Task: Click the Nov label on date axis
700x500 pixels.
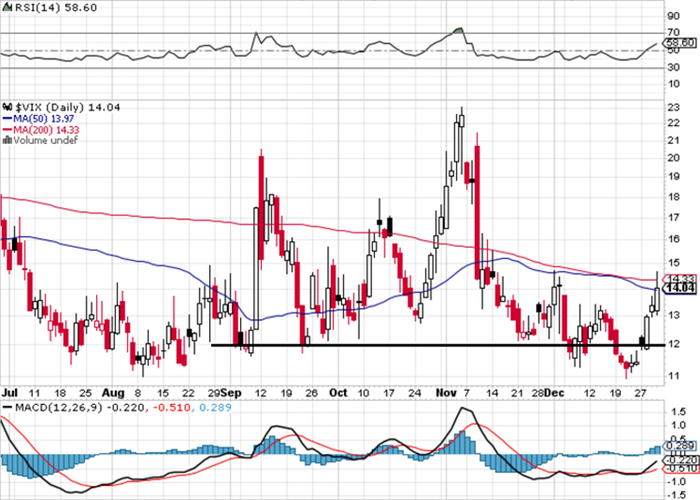Action: pyautogui.click(x=446, y=393)
